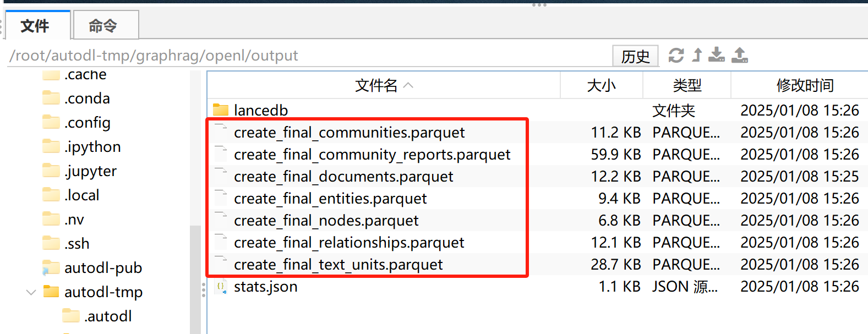Select the .cache tree label
The height and width of the screenshot is (334, 868).
(x=85, y=75)
